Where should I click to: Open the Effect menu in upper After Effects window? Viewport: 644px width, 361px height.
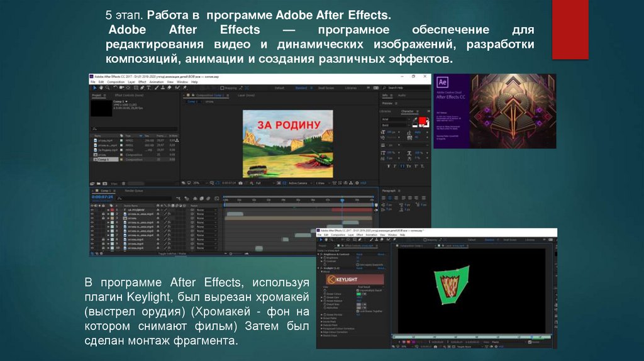142,82
